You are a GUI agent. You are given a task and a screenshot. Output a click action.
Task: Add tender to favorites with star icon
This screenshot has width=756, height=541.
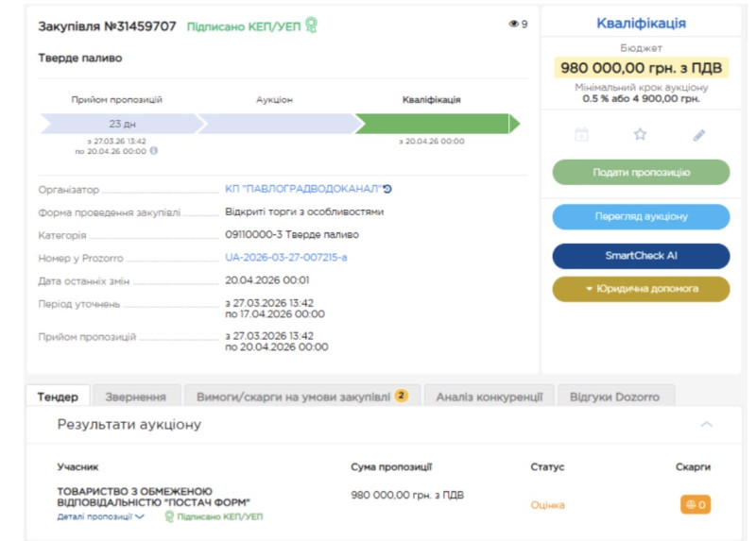click(x=640, y=135)
